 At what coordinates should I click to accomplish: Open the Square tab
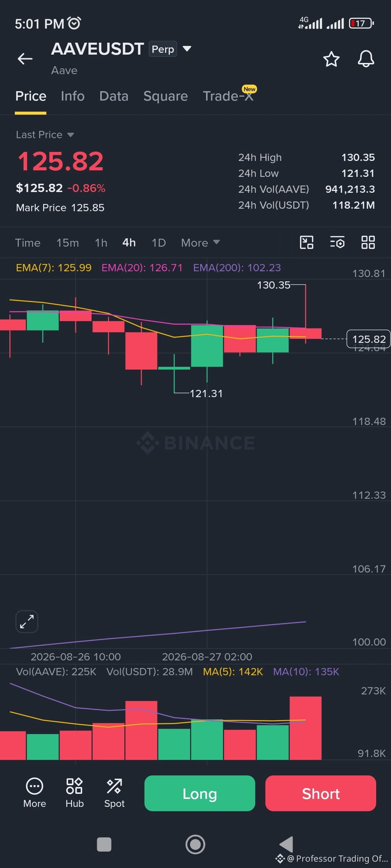[165, 96]
